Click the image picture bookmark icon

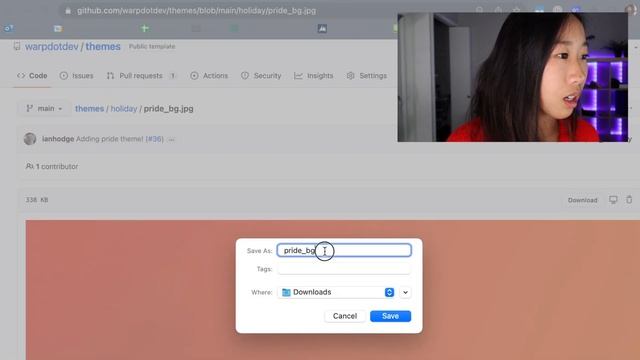(322, 28)
